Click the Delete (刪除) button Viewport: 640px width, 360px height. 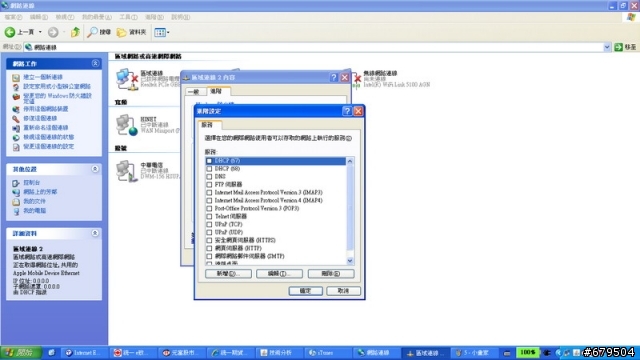click(331, 273)
